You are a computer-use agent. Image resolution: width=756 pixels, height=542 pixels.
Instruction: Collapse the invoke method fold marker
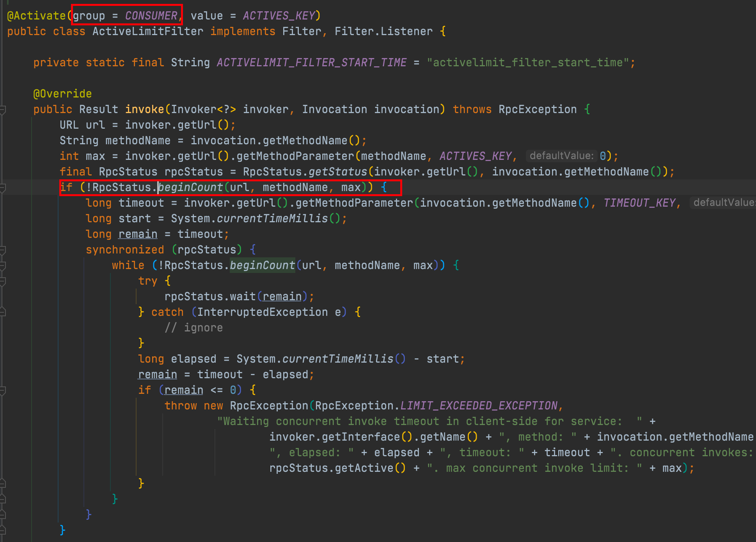pos(2,110)
